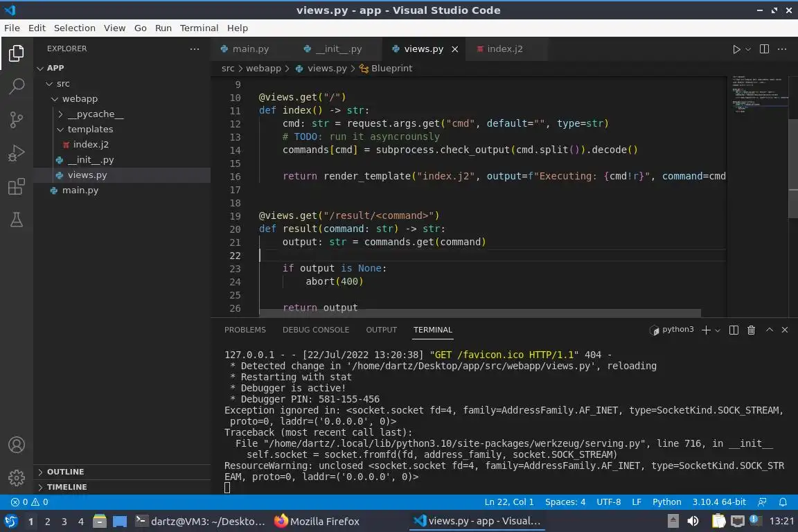Open the Explorer view in activity bar
This screenshot has height=532, width=798.
[17, 53]
